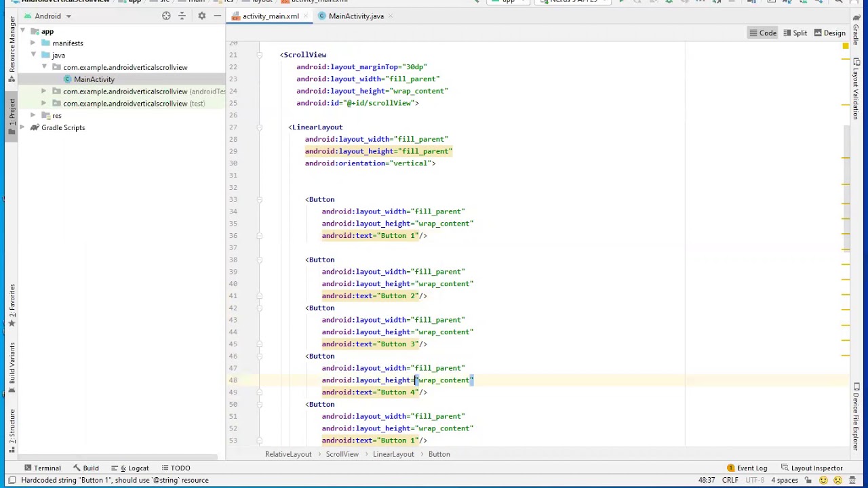Screen dimensions: 868x488
Task: Click the android:layout_marginTop="30dp" line
Action: [x=361, y=67]
